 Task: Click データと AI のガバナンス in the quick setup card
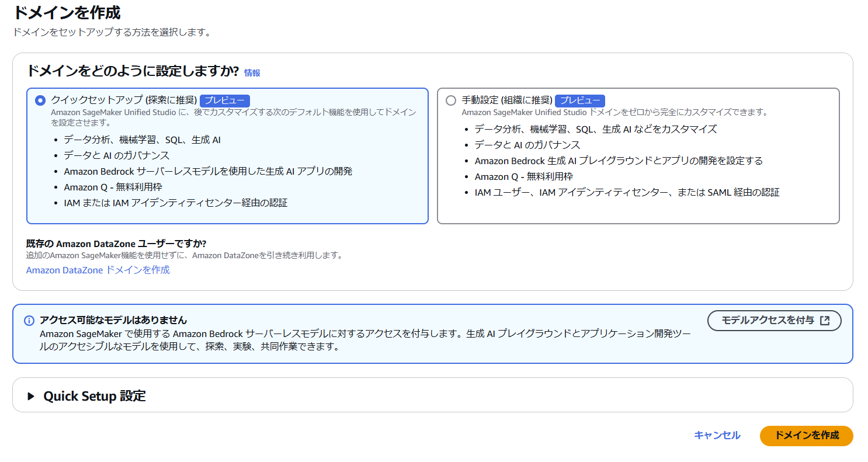coord(117,155)
